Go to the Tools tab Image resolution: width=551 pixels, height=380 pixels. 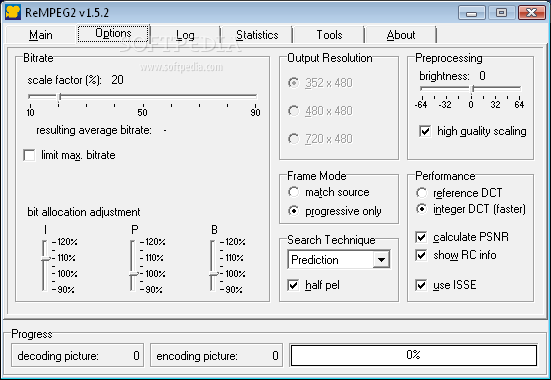(x=329, y=35)
